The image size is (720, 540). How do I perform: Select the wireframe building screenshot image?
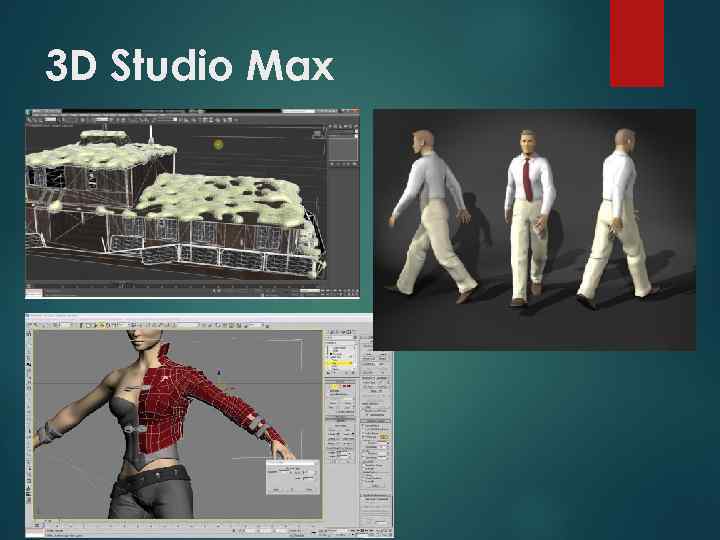[192, 203]
